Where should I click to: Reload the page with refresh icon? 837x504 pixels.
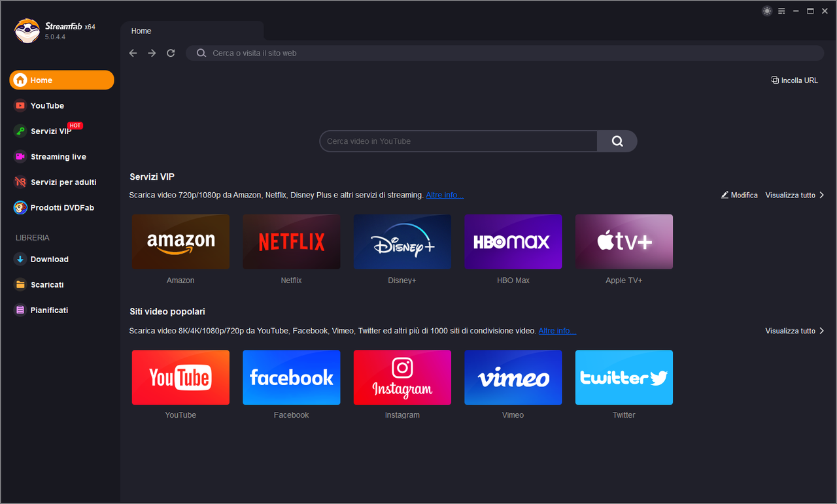171,53
